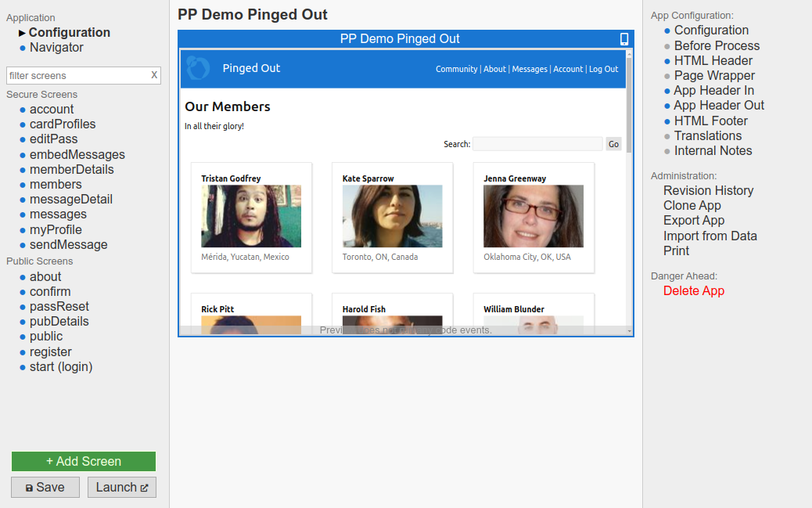Click the Save button with disk icon

[45, 487]
